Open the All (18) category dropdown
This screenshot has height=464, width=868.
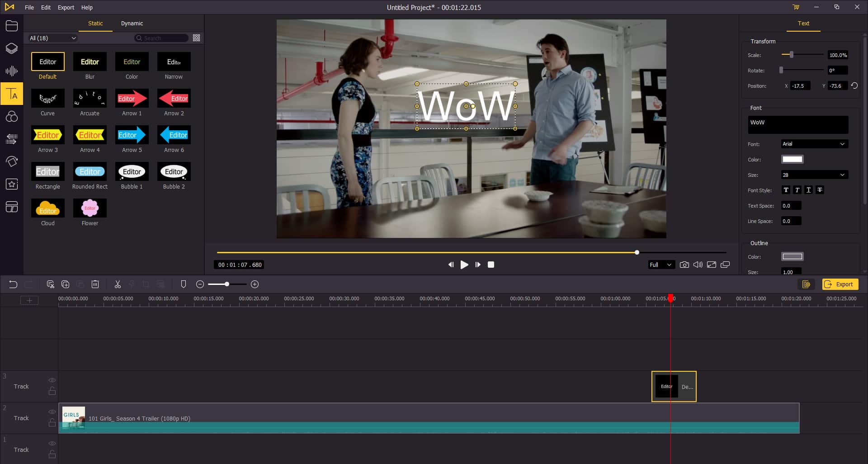coord(52,38)
